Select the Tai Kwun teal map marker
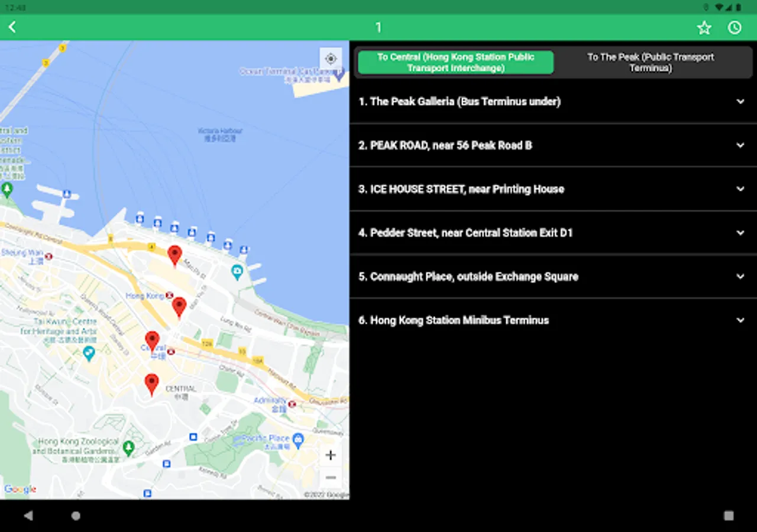 pos(89,354)
